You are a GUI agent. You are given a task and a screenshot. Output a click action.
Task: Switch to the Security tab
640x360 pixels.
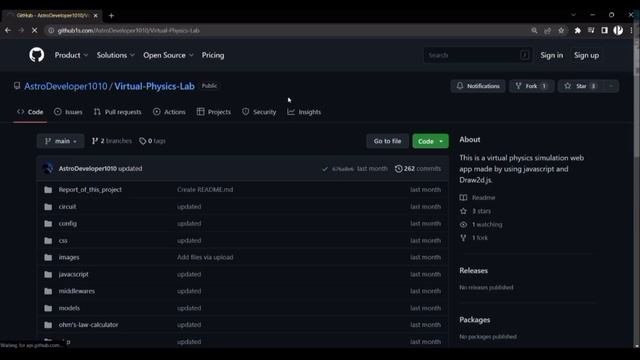[259, 112]
